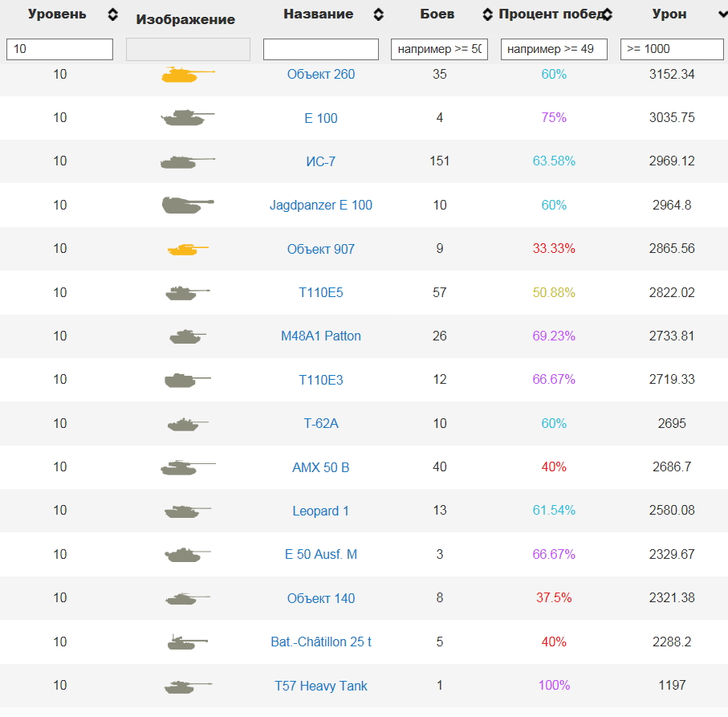Click the Jagdpanzer E 100 tank silhouette

[x=187, y=205]
